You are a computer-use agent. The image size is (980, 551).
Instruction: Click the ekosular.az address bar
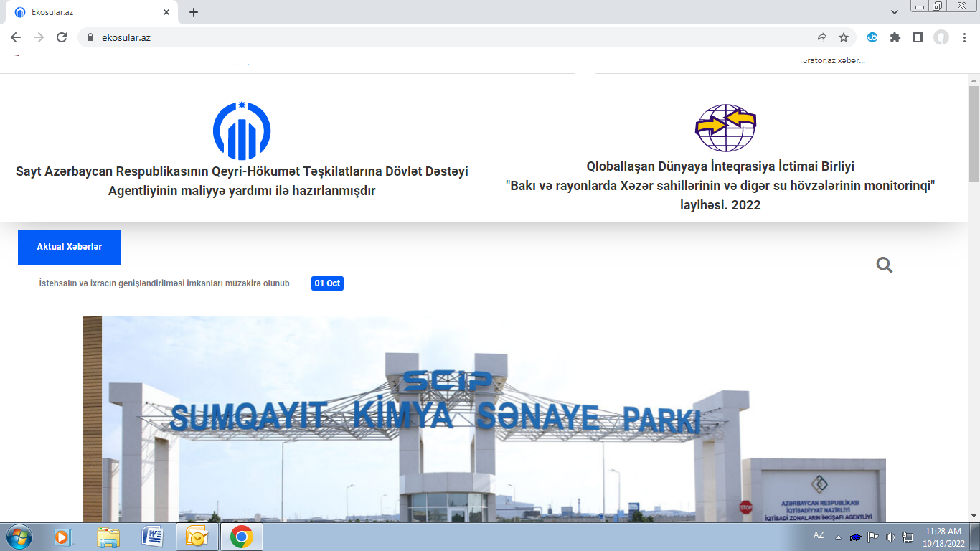[430, 37]
